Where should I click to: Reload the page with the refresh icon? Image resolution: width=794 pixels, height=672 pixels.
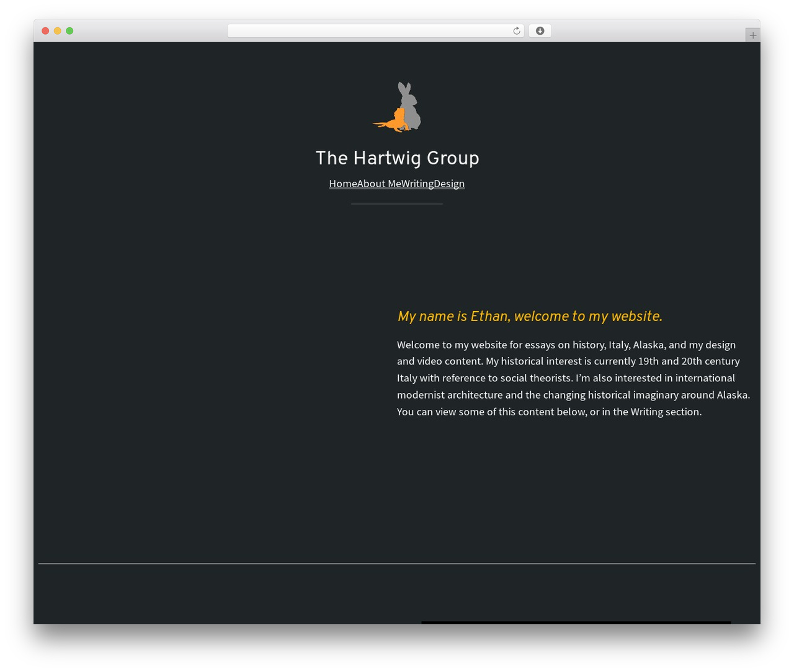pos(516,31)
